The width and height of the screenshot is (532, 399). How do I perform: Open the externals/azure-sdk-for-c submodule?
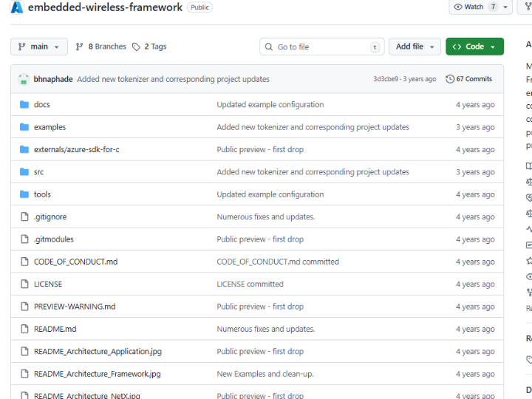[x=76, y=150]
